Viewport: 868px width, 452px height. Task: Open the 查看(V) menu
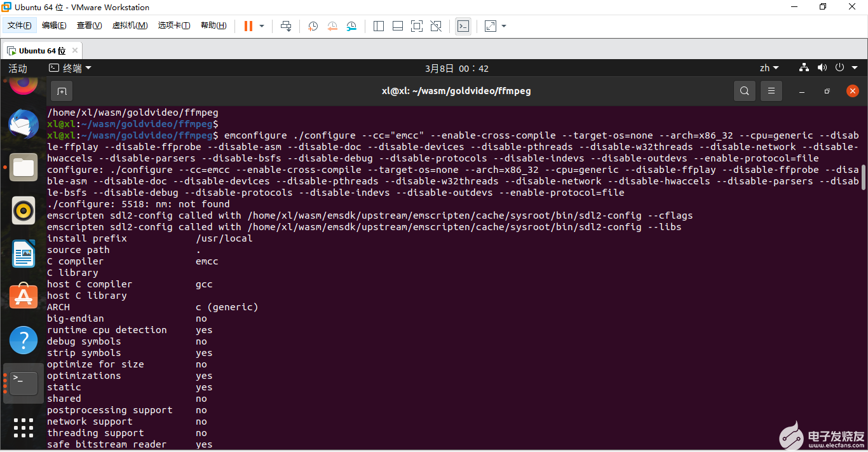[90, 25]
